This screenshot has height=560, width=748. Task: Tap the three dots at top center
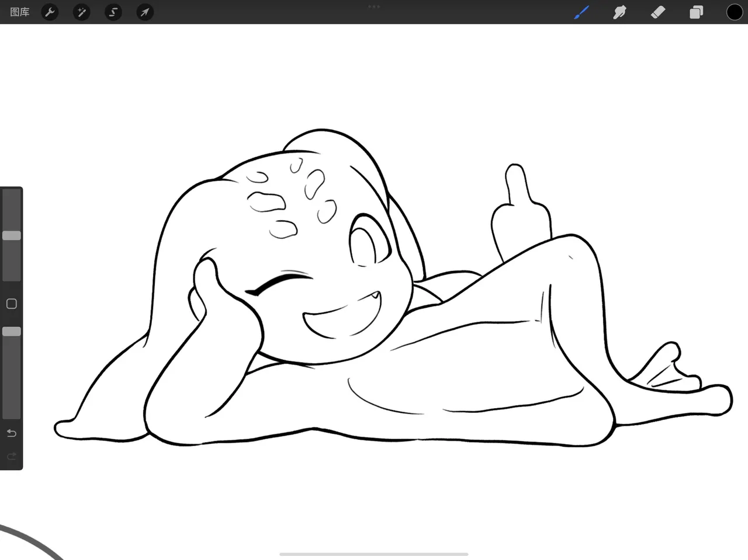[x=374, y=6]
